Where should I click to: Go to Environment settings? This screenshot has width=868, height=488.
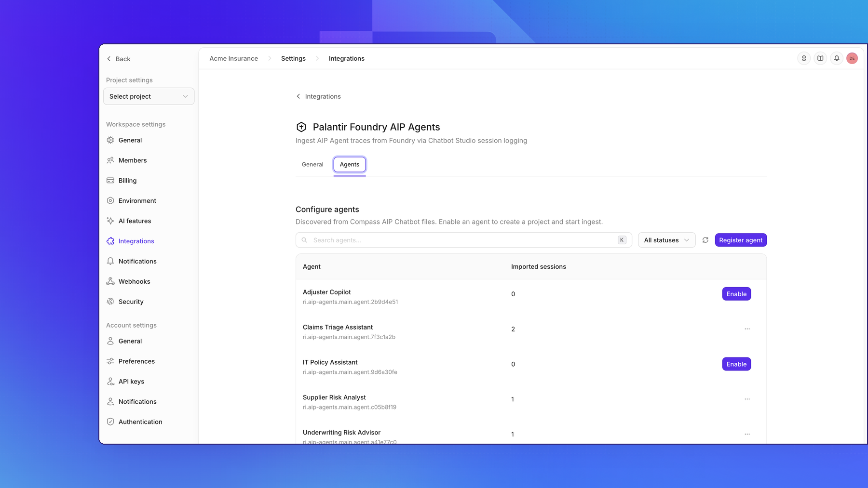coord(137,201)
